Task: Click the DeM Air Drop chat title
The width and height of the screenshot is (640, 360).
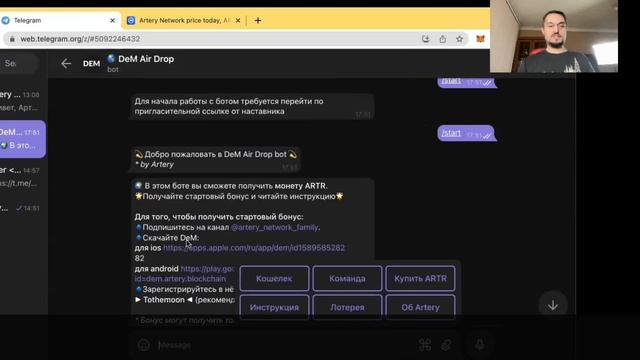Action: (x=146, y=59)
